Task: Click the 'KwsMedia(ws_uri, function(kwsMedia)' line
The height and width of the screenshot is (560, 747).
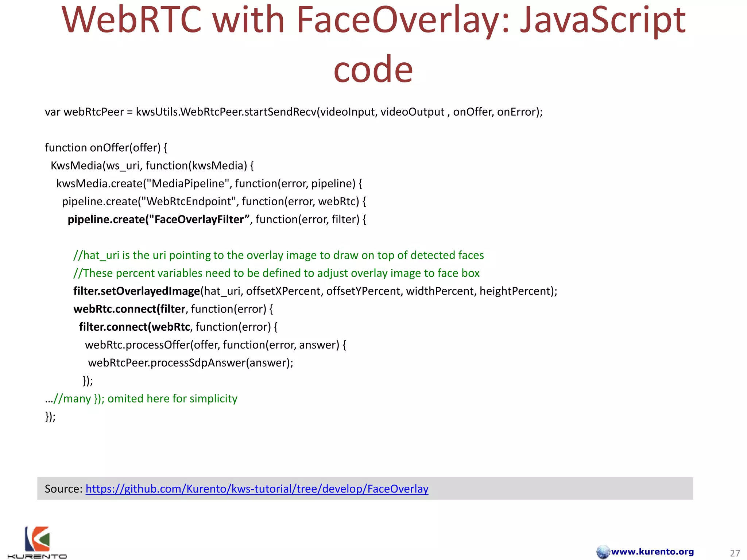Action: [152, 166]
